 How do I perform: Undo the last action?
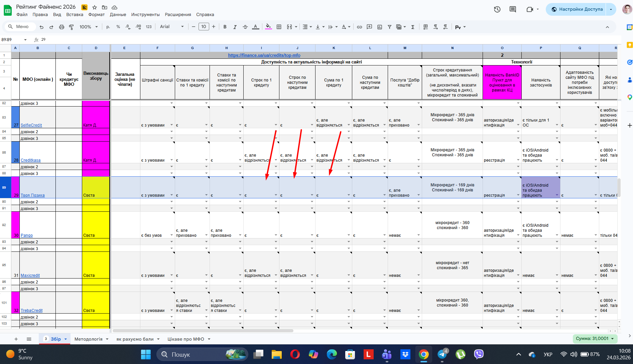tap(41, 27)
